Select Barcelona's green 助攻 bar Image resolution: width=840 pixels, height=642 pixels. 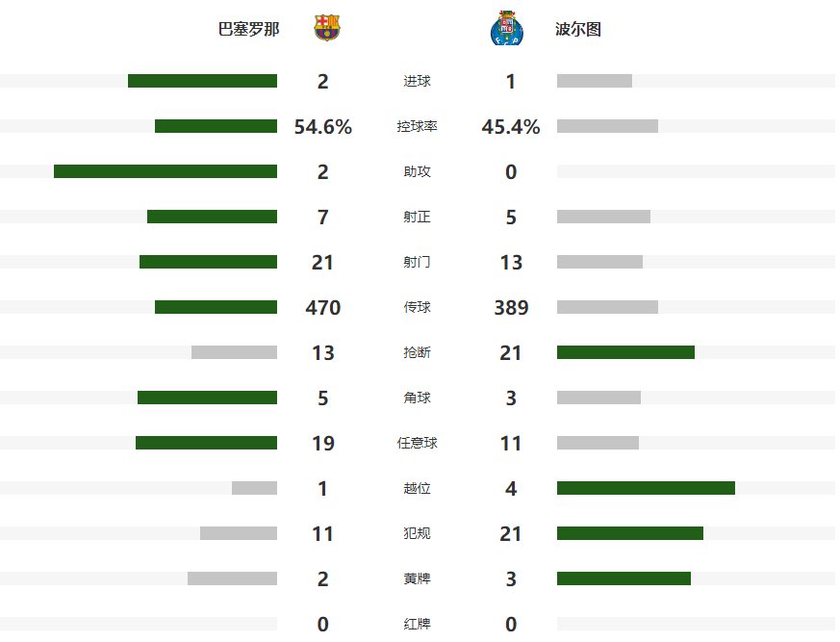tap(165, 171)
